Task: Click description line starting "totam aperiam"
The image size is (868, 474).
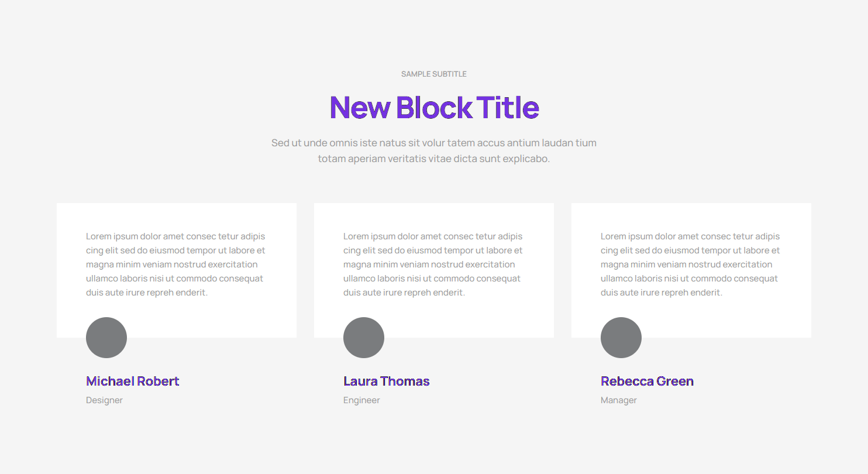Action: [433, 159]
